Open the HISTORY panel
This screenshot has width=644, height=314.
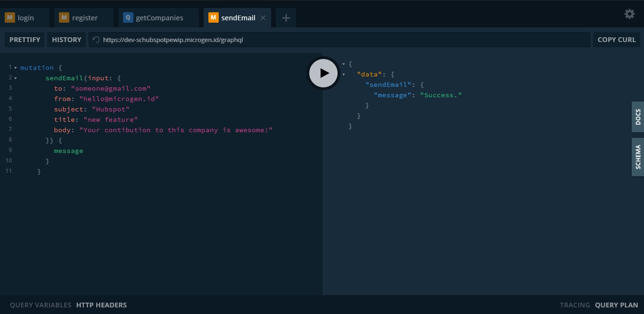pyautogui.click(x=66, y=40)
